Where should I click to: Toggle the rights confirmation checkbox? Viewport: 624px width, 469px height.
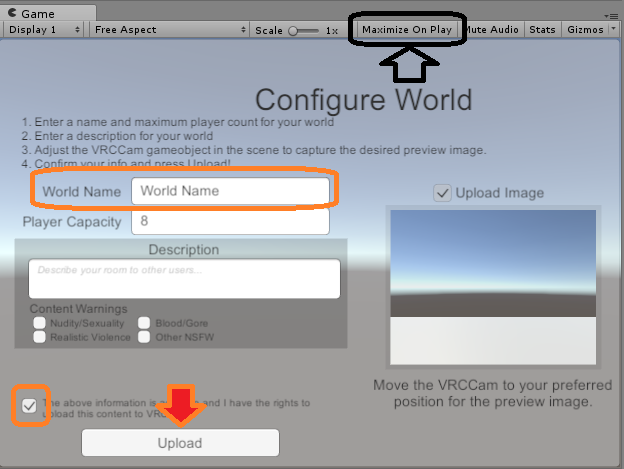(29, 406)
